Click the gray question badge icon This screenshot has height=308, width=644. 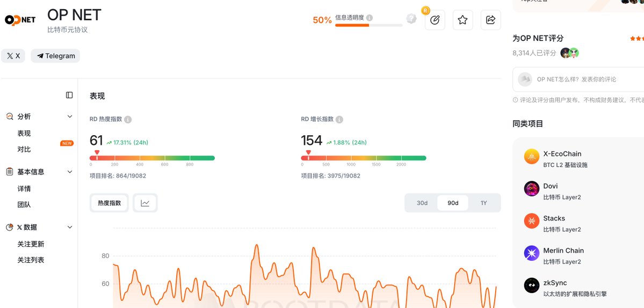click(411, 18)
